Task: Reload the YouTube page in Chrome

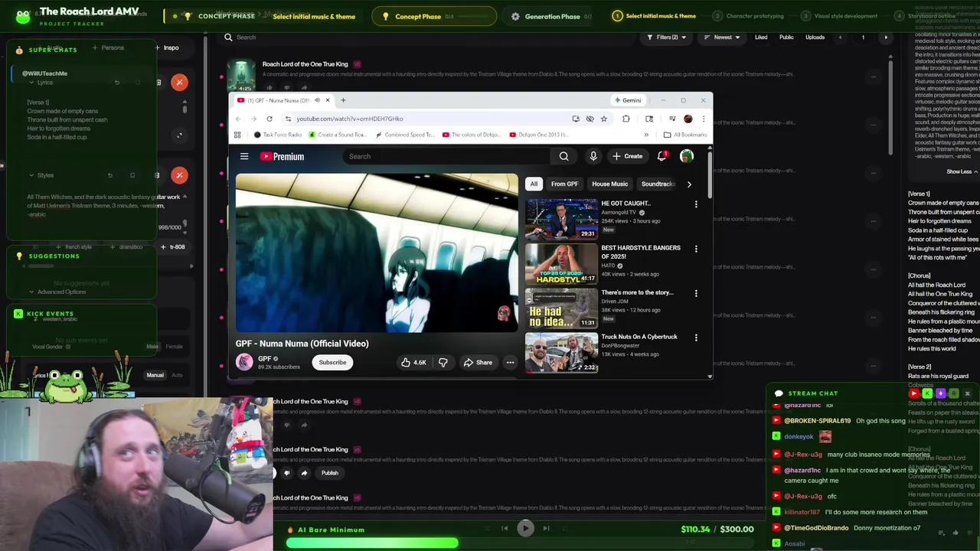Action: pos(269,119)
